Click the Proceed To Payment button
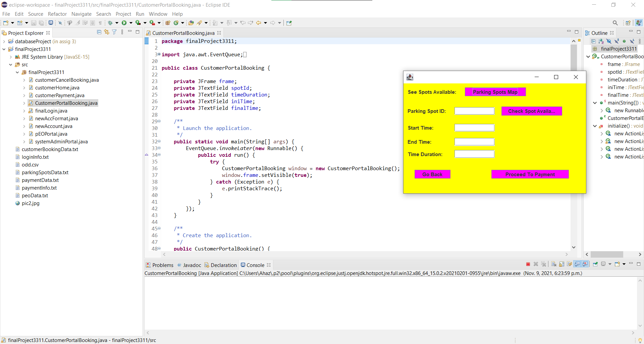The image size is (644, 344). tap(530, 174)
